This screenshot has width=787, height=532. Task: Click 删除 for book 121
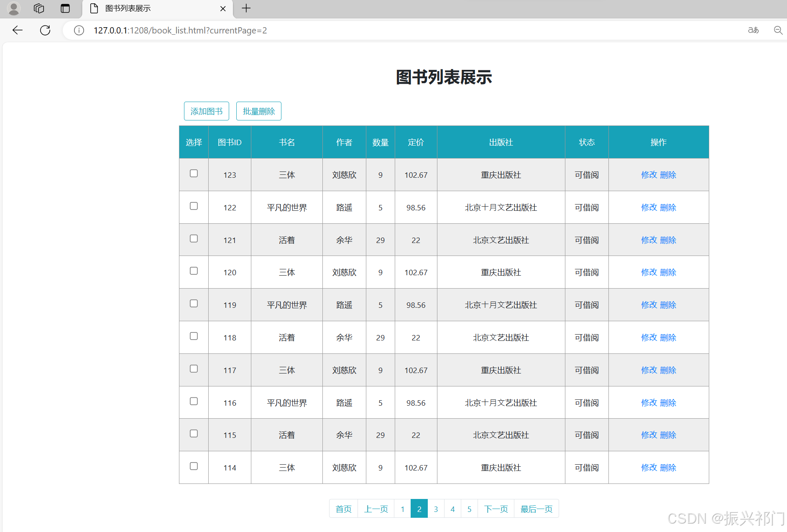[668, 240]
